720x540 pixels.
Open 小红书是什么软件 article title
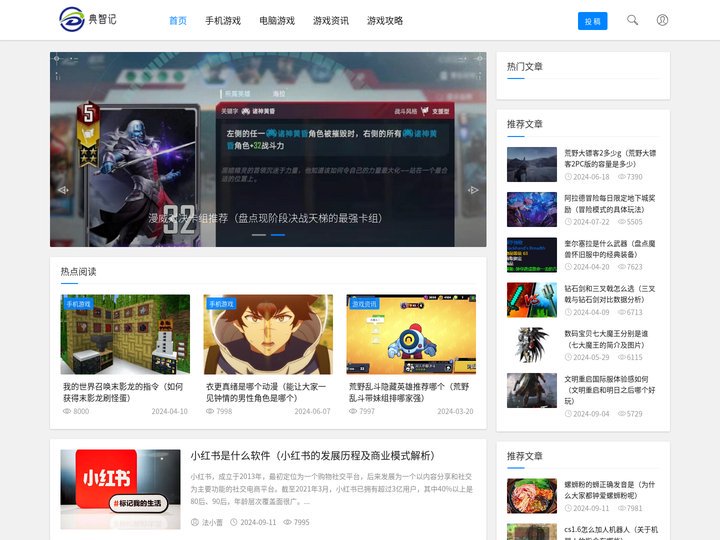312,456
